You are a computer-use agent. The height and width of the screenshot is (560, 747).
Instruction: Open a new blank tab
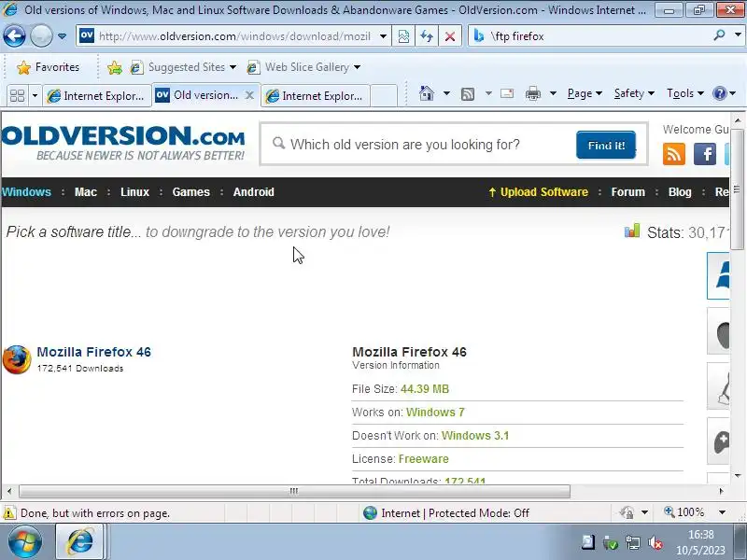click(x=384, y=96)
